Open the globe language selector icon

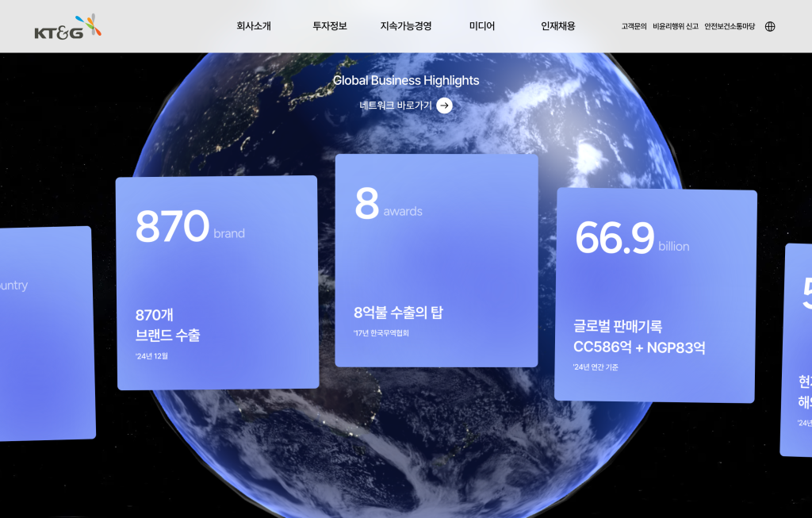(x=769, y=26)
